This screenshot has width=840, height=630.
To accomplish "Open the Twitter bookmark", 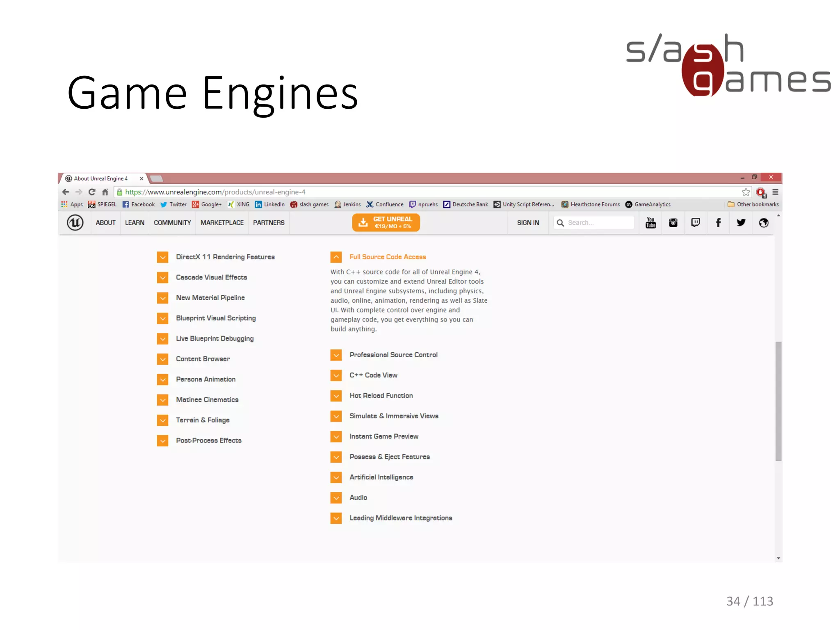I will click(173, 204).
